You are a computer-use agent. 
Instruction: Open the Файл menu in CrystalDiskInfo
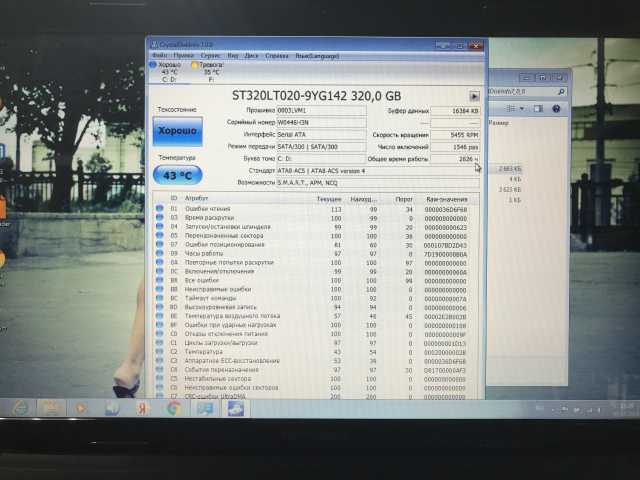[x=159, y=56]
